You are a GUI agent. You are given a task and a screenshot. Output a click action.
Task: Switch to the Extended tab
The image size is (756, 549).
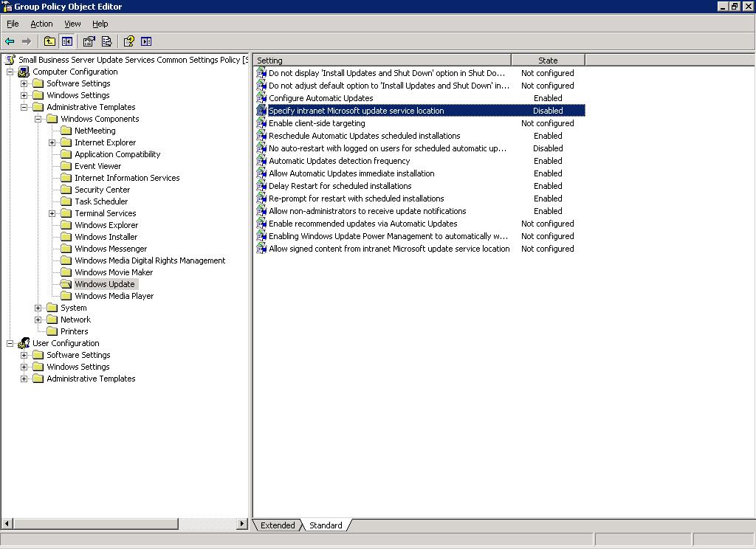278,525
